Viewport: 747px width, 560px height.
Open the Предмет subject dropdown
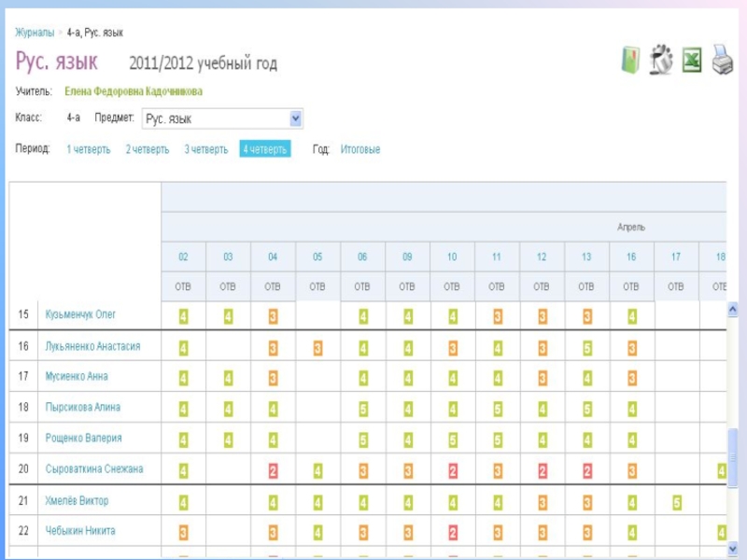[x=296, y=119]
